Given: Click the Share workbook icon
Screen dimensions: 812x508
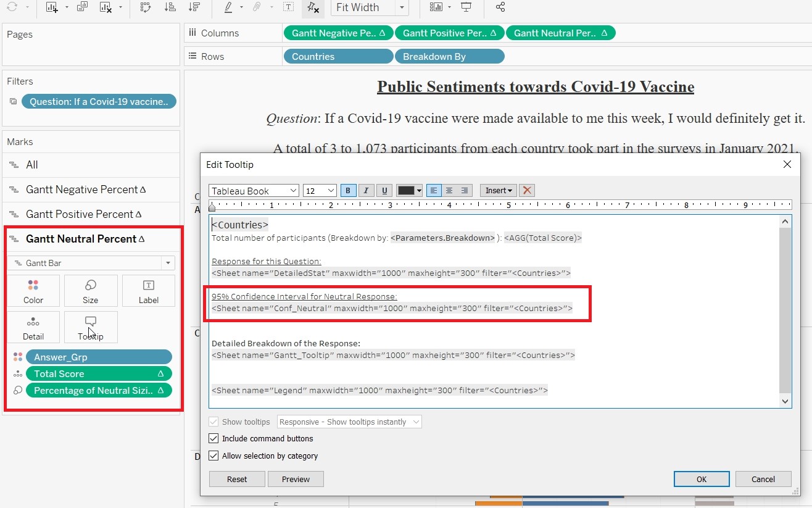Looking at the screenshot, I should point(500,7).
